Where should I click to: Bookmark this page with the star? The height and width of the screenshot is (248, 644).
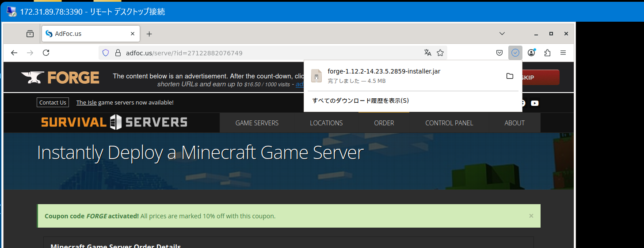(440, 53)
